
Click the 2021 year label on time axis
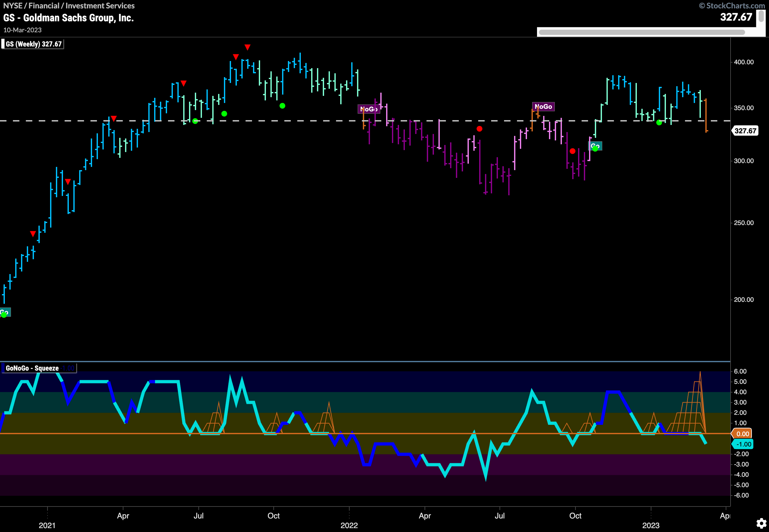[47, 525]
